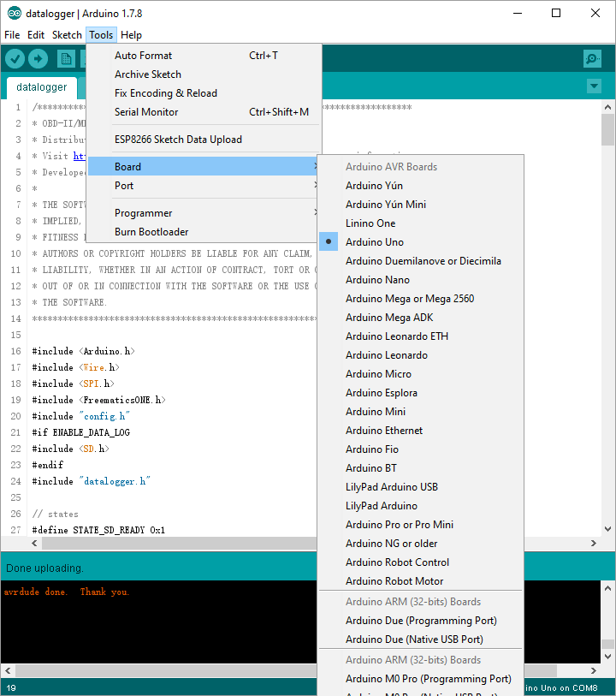Select Arduino Due (Native USB Port)
The image size is (616, 696).
pos(421,639)
